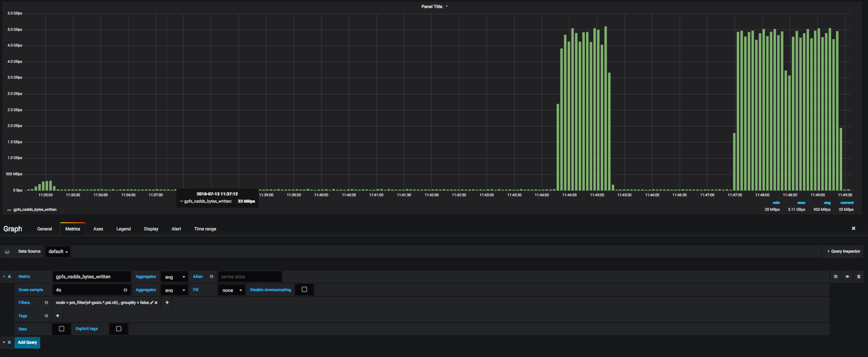Switch to the General tab
The height and width of the screenshot is (357, 868).
point(44,229)
